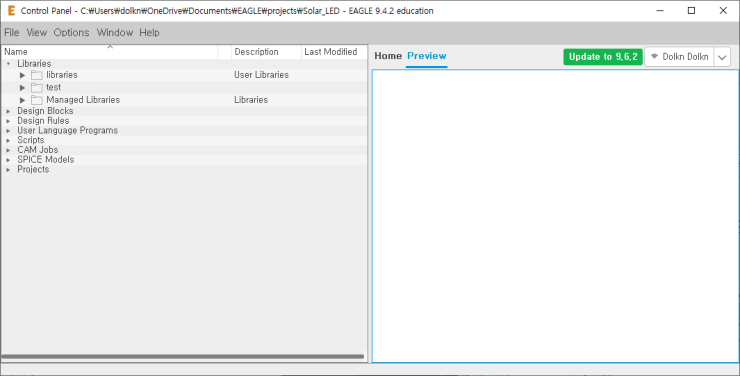Open the File menu
The image size is (740, 376).
[12, 33]
